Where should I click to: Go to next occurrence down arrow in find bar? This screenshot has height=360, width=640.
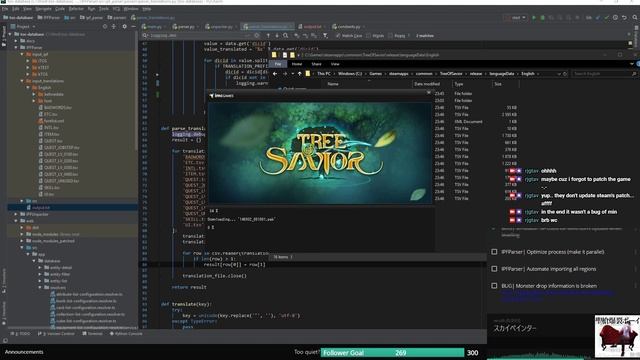click(x=277, y=36)
